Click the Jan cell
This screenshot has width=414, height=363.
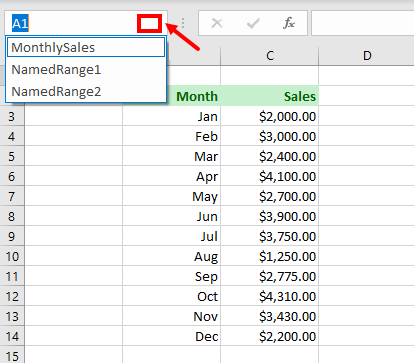tap(172, 116)
